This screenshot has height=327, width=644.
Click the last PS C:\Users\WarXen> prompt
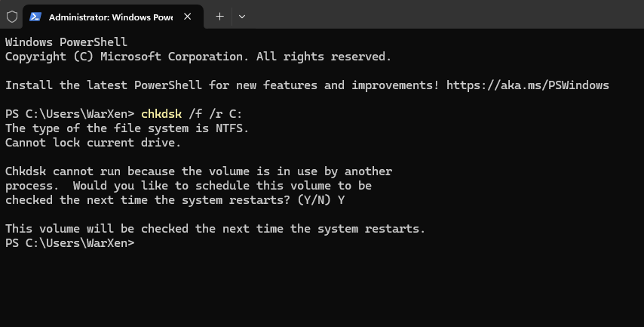point(69,243)
